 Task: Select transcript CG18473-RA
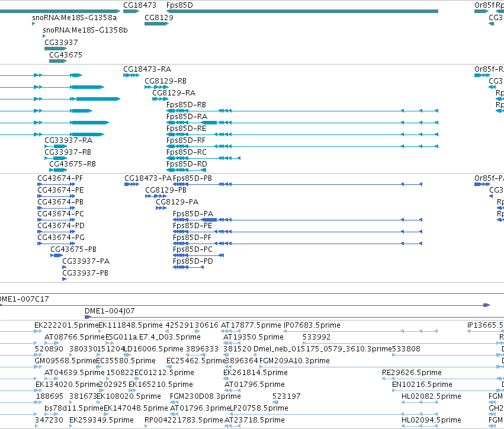[147, 69]
